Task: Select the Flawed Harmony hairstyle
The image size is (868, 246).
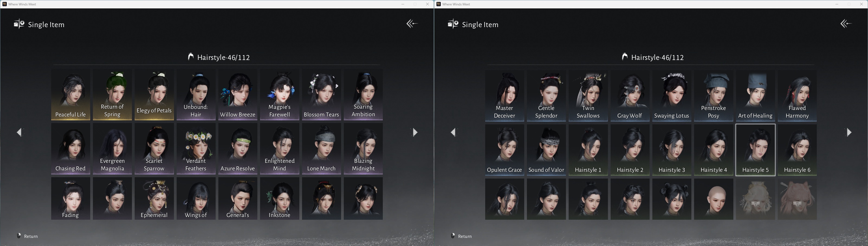Action: click(x=797, y=96)
